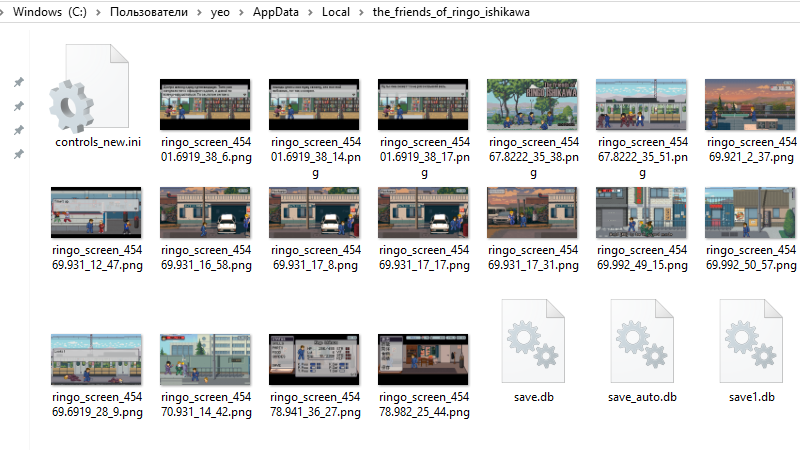Screen dimensions: 800x450
Task: Expand chevron after Пользователи breadcrumb
Action: (x=199, y=12)
